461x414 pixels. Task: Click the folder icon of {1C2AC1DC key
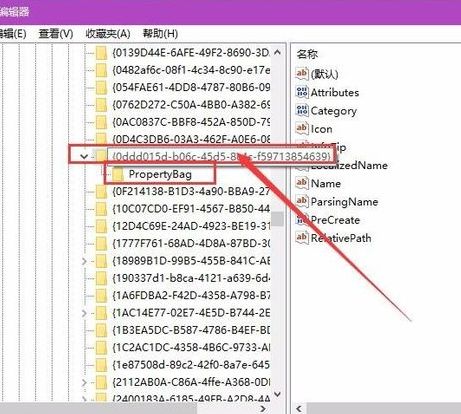tap(101, 348)
